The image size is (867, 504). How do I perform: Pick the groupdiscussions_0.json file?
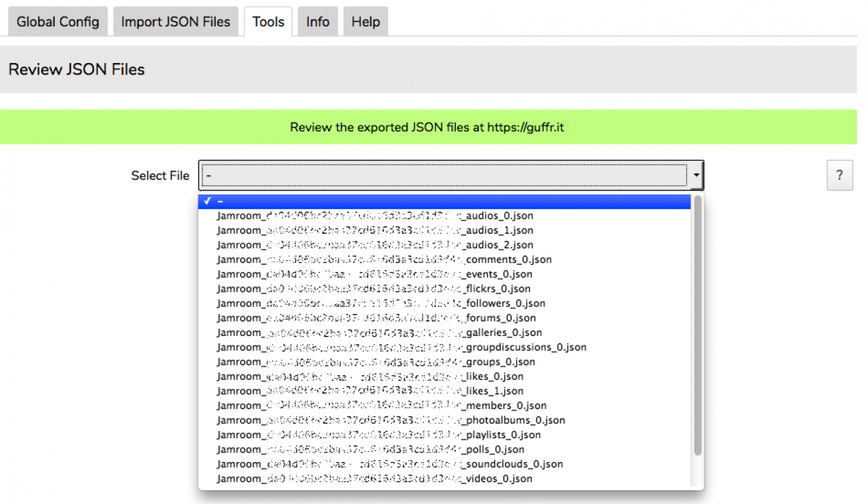pyautogui.click(x=402, y=348)
